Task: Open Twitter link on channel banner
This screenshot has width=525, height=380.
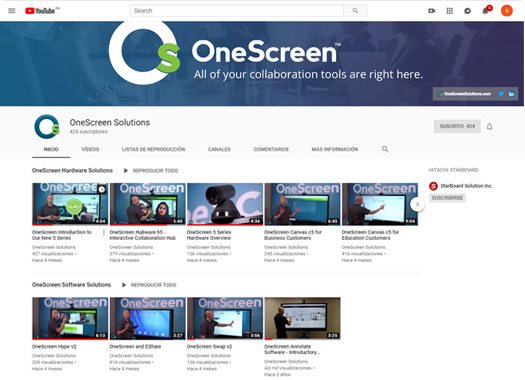Action: tap(501, 94)
